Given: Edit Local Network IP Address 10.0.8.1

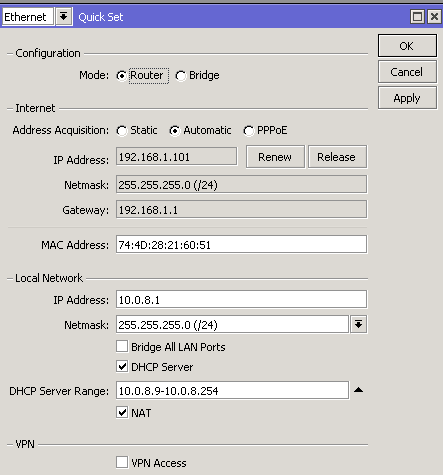Looking at the screenshot, I should (x=241, y=299).
